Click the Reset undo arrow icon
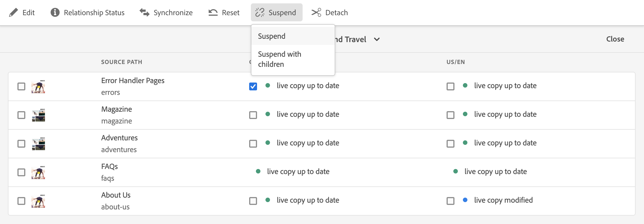Screen dimensions: 644x224 pyautogui.click(x=213, y=13)
